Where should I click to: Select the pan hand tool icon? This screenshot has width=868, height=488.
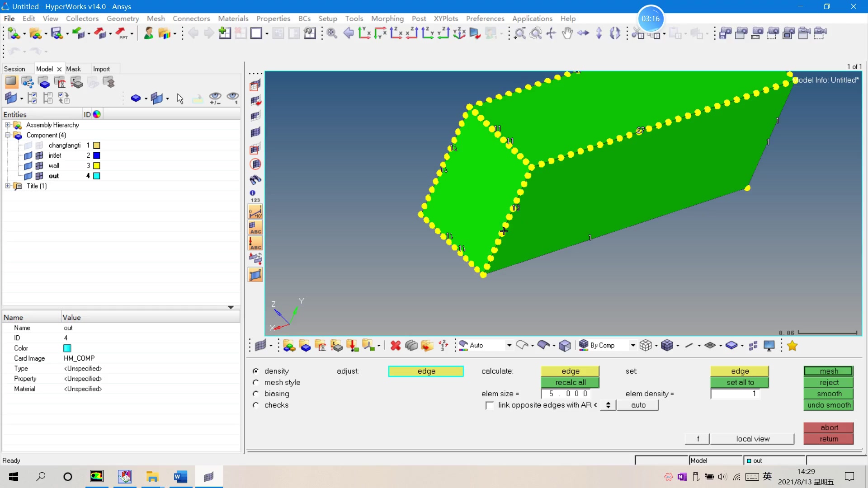point(567,33)
